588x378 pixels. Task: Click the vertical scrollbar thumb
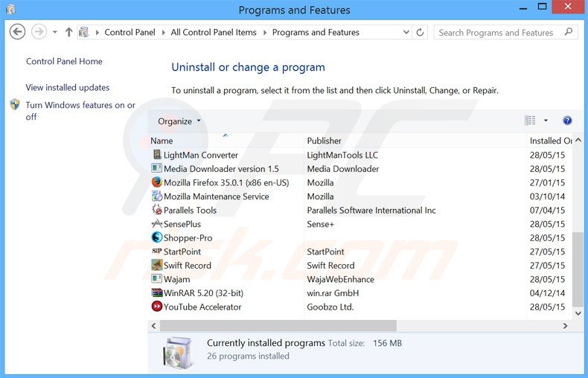point(578,269)
